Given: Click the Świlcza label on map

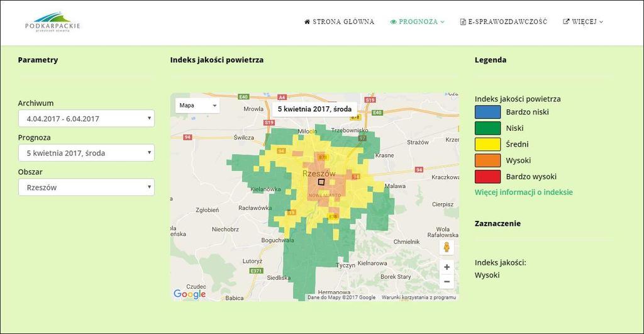Looking at the screenshot, I should point(243,138).
